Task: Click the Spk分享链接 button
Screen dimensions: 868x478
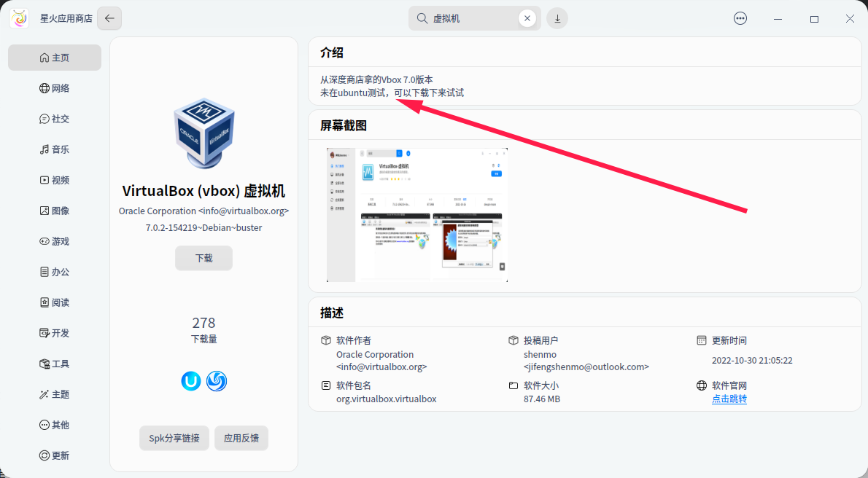Action: 174,438
